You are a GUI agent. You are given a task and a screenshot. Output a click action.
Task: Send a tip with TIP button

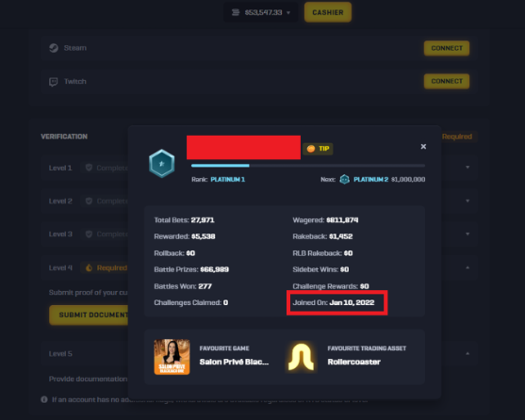click(x=318, y=149)
